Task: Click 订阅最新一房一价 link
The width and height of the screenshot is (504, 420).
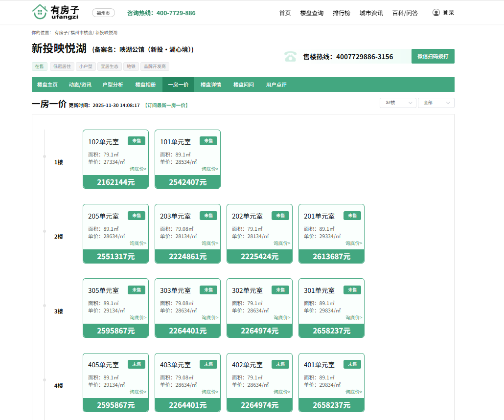Action: [166, 105]
